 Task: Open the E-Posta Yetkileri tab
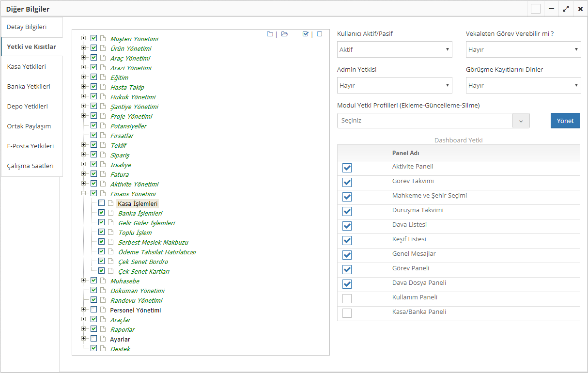point(31,146)
